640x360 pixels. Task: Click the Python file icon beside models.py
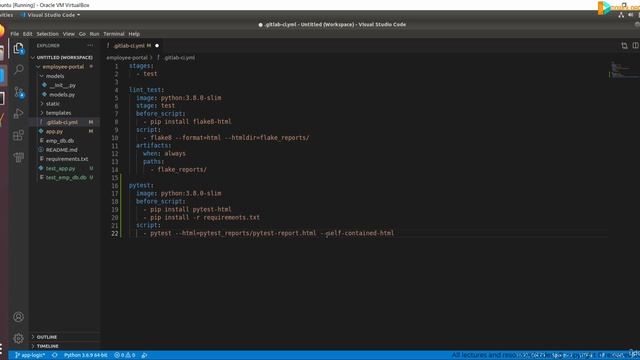pos(44,94)
